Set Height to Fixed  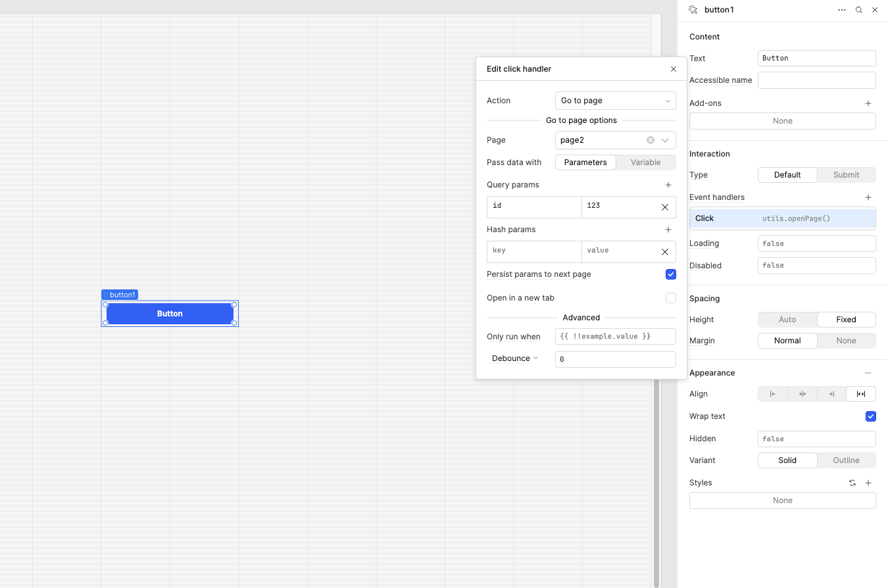coord(847,320)
